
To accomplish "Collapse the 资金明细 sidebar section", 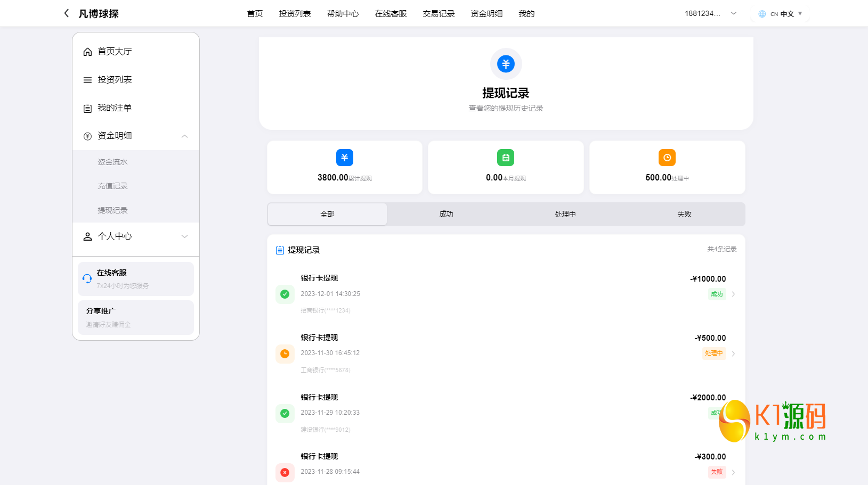I will click(184, 136).
